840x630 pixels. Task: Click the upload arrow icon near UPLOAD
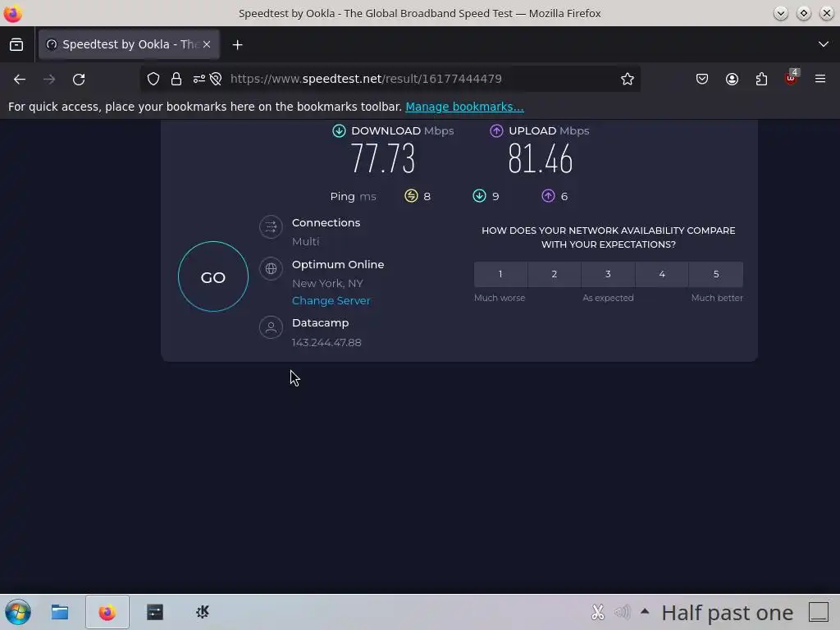coord(496,130)
